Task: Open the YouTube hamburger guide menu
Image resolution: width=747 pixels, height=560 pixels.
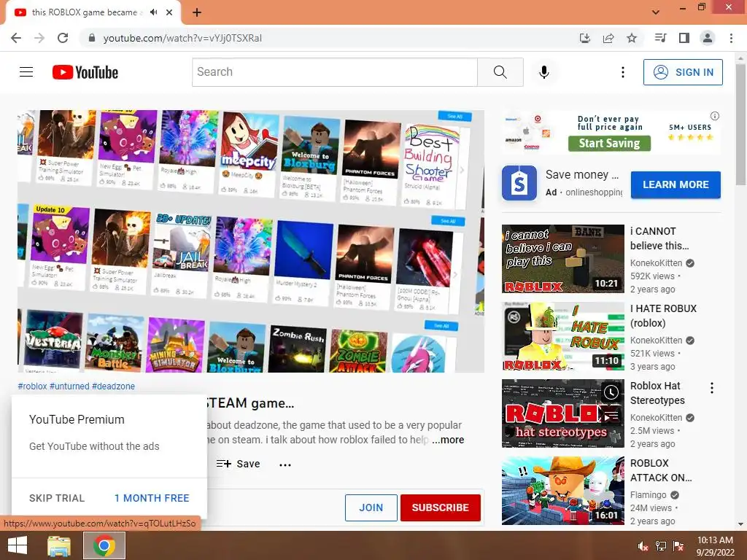Action: (26, 72)
